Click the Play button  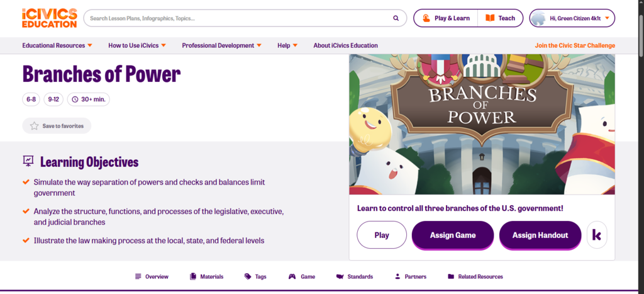click(382, 235)
